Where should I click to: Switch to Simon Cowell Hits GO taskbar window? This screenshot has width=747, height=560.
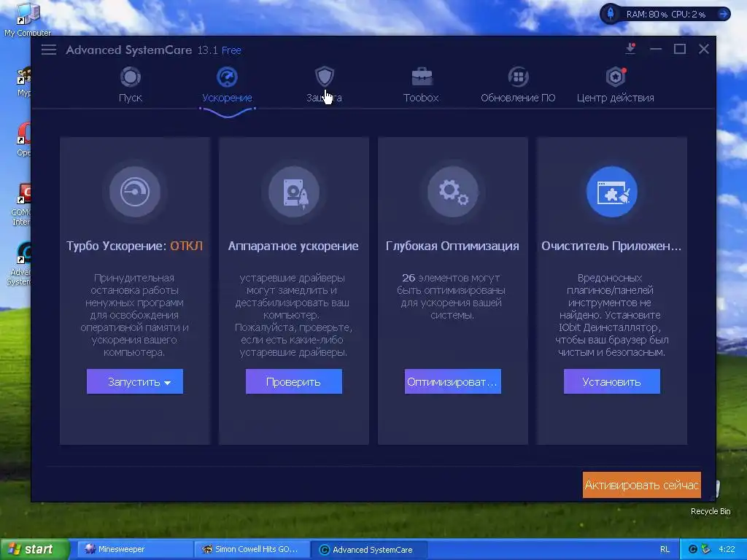[252, 549]
